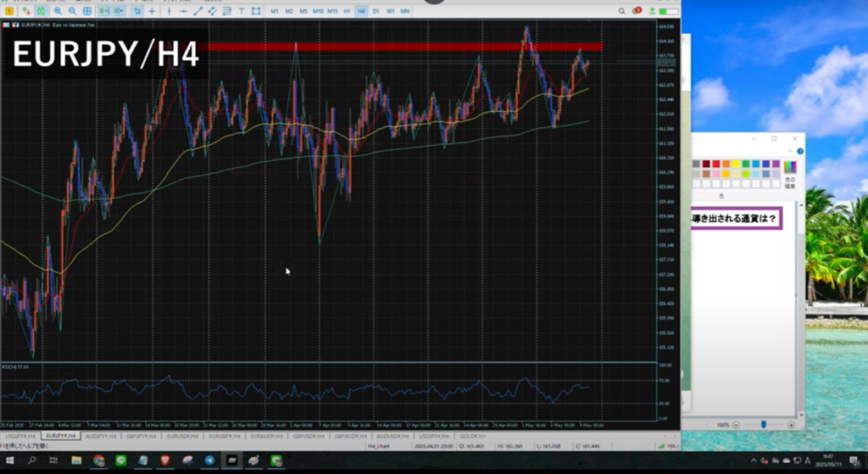Click the Paint zoom in plus button
This screenshot has height=474, width=868.
791,425
